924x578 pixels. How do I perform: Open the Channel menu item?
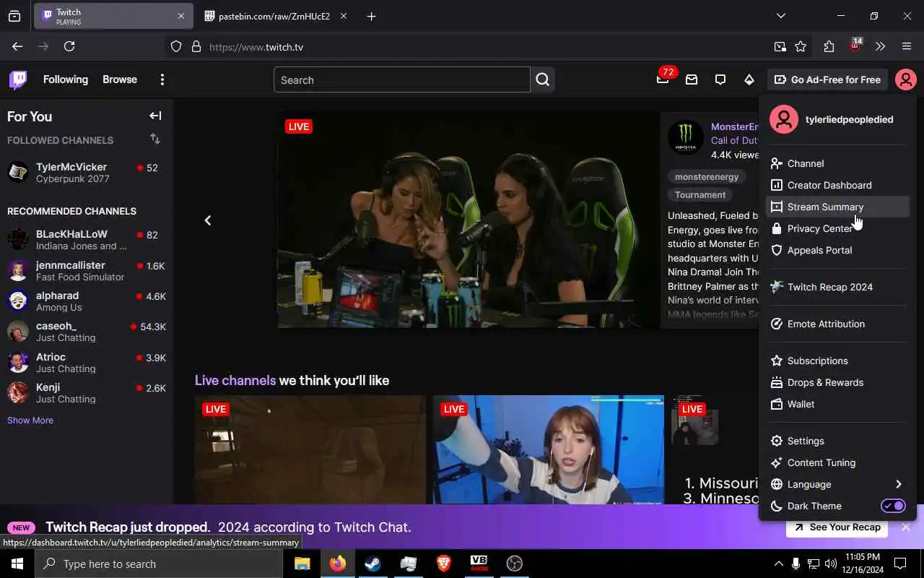pyautogui.click(x=837, y=163)
